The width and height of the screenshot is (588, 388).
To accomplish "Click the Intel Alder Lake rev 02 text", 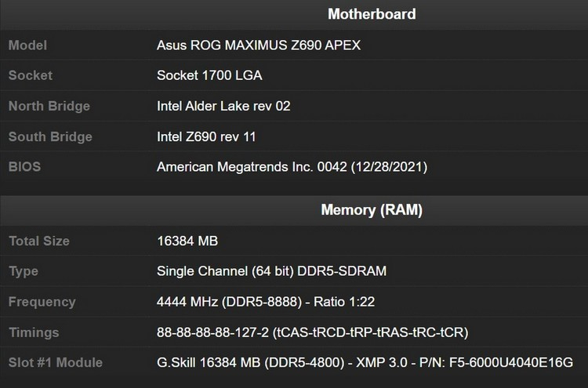I will coord(223,106).
